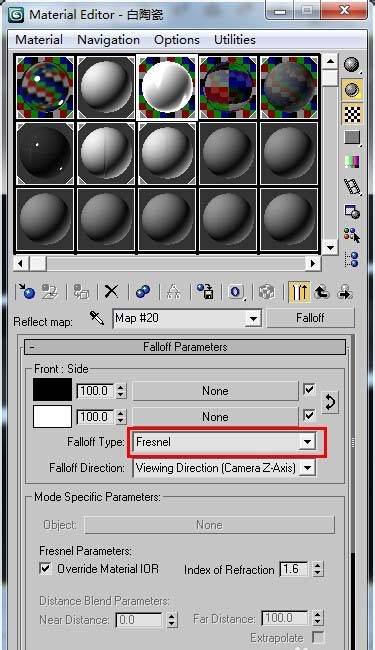Click the Select by Material icon
The width and height of the screenshot is (375, 650).
coord(351,235)
